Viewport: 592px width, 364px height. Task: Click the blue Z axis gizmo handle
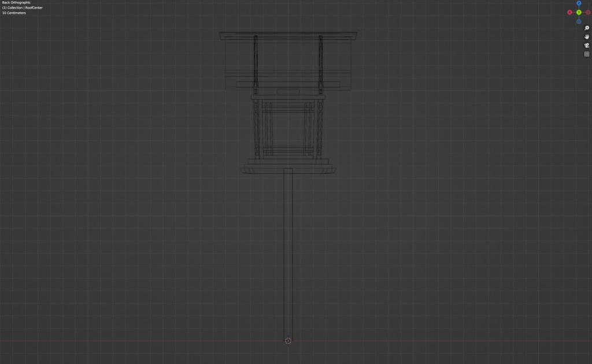click(x=578, y=3)
